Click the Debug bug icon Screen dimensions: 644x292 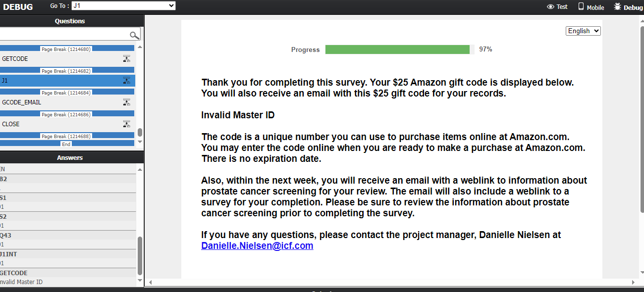click(x=617, y=7)
